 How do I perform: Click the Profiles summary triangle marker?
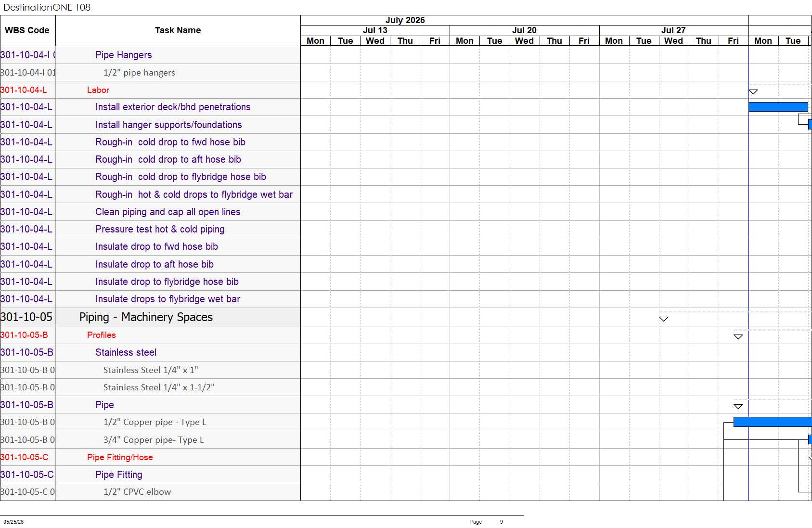(x=738, y=336)
